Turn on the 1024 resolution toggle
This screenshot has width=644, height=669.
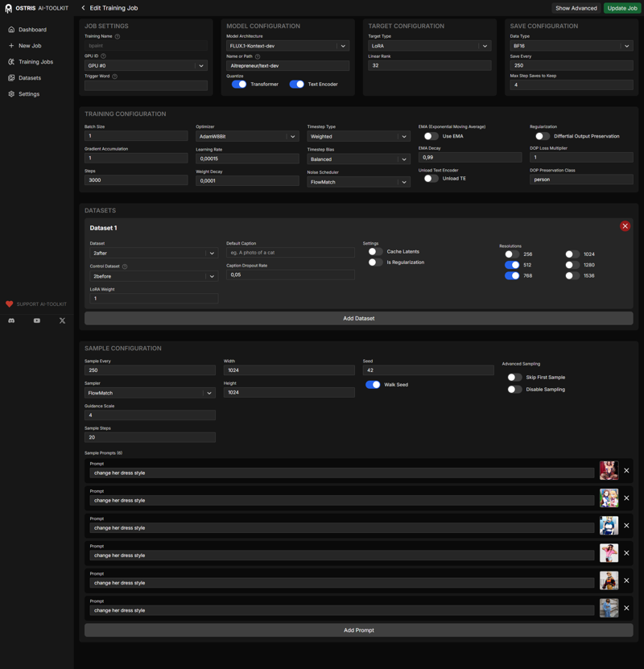coord(572,254)
